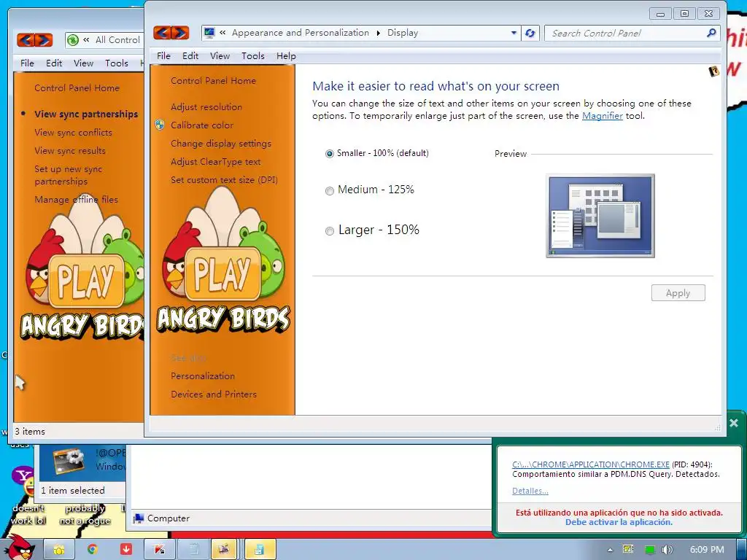Open the red download arrow taskbar icon

coord(126,550)
